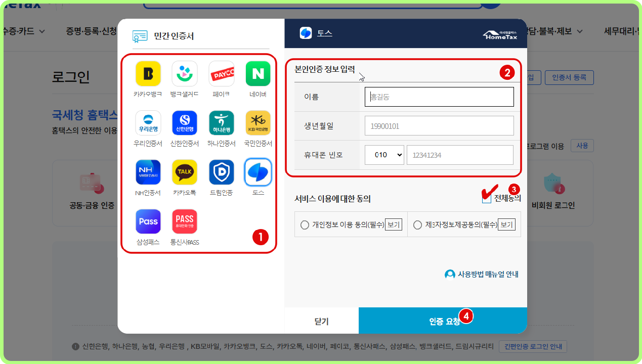The image size is (642, 364).
Task: Open the 010 phone prefix dropdown
Action: (x=384, y=155)
